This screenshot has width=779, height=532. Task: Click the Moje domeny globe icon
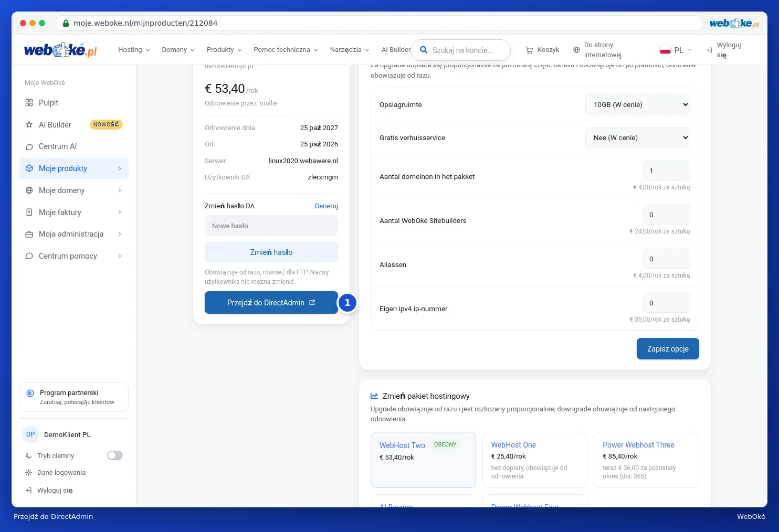pyautogui.click(x=29, y=190)
